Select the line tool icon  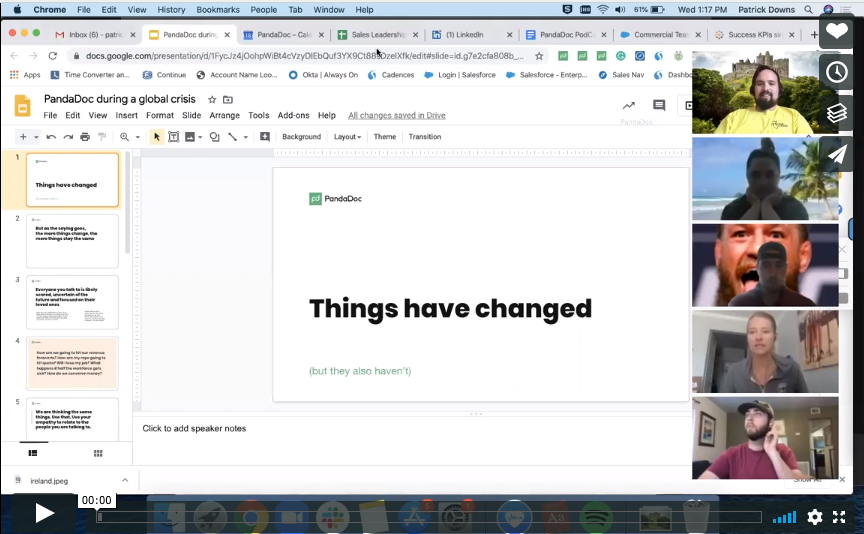click(x=233, y=137)
